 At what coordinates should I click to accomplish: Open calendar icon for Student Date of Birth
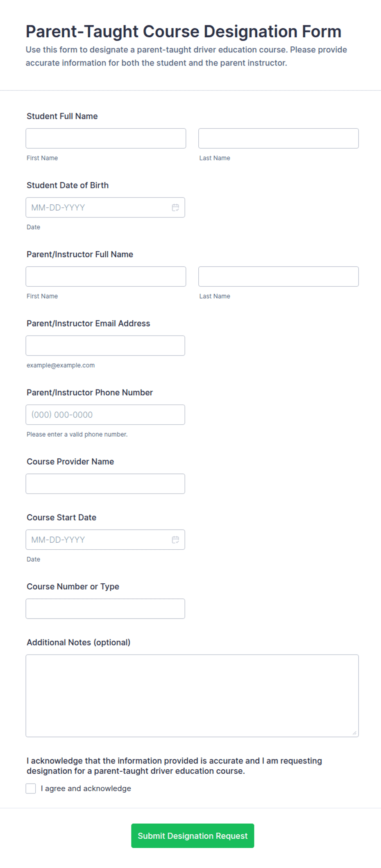coord(175,208)
